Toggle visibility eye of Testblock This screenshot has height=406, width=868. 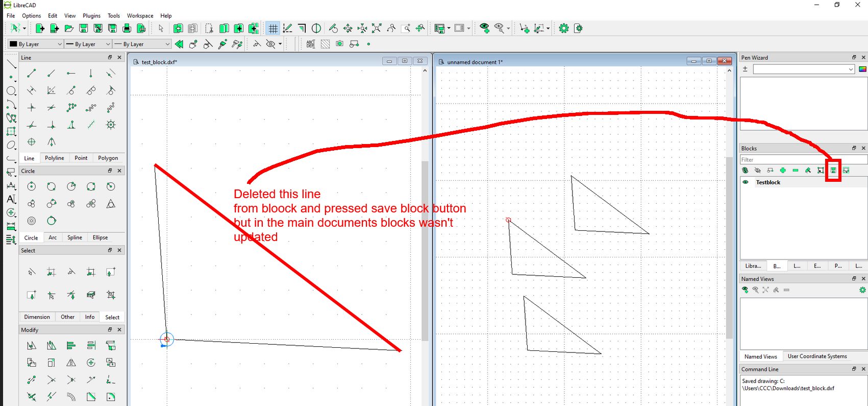(746, 182)
